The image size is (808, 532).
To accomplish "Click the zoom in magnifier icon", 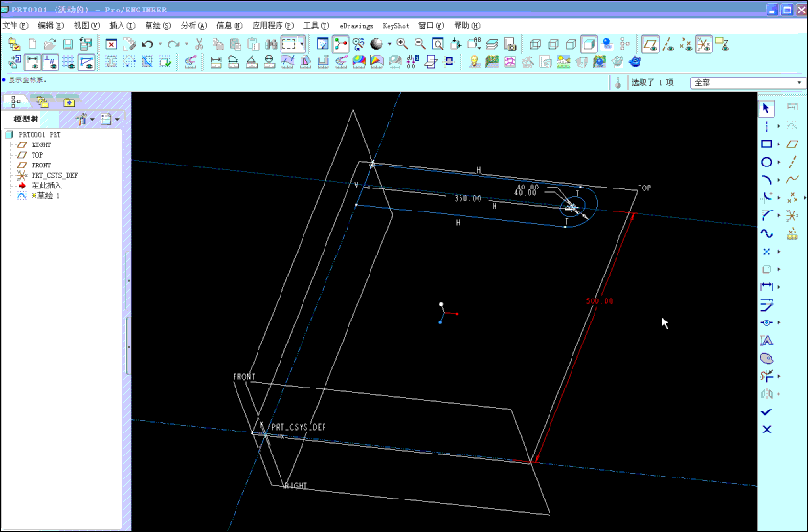I will [402, 44].
